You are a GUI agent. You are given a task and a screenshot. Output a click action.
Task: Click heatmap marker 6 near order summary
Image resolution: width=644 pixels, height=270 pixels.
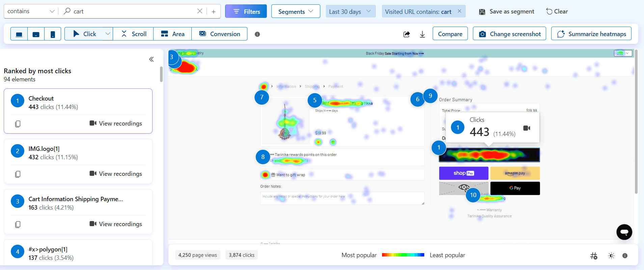(418, 99)
